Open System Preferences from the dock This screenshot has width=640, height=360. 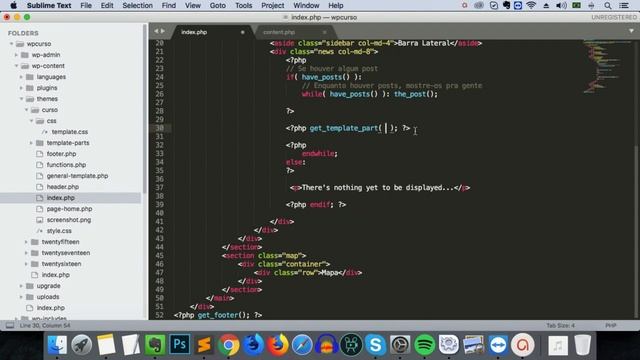400,344
